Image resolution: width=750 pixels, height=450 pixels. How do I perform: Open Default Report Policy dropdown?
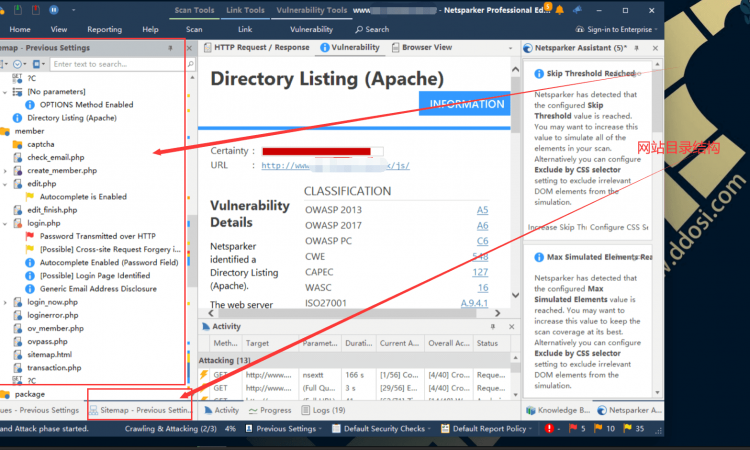click(x=486, y=429)
